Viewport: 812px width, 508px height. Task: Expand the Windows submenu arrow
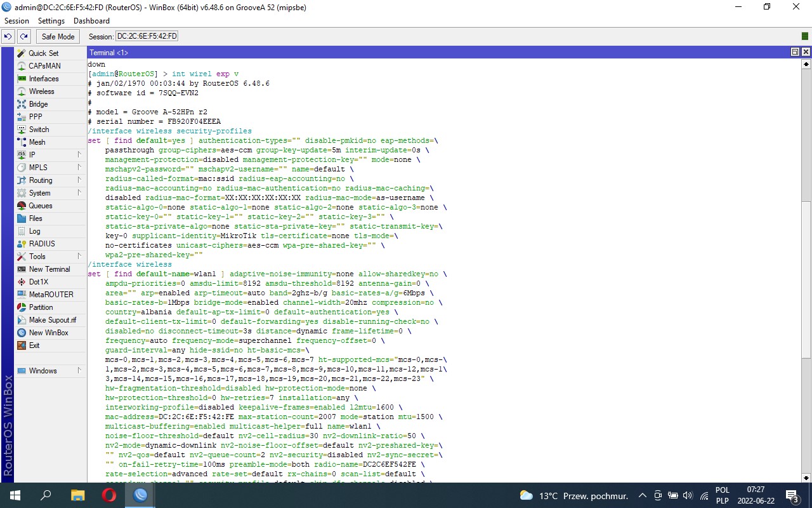tap(79, 371)
